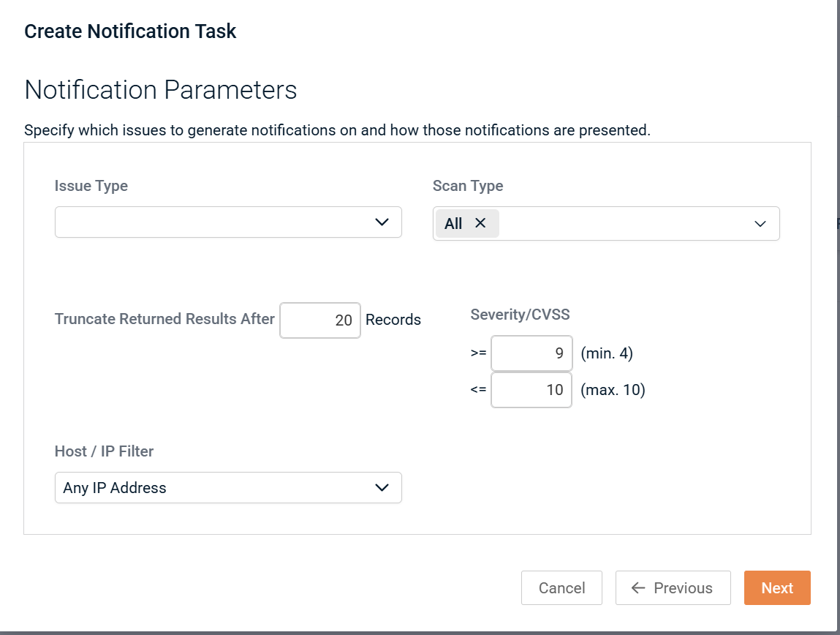Viewport: 840px width, 635px height.
Task: Click the "Issue Type" field label
Action: coord(91,186)
